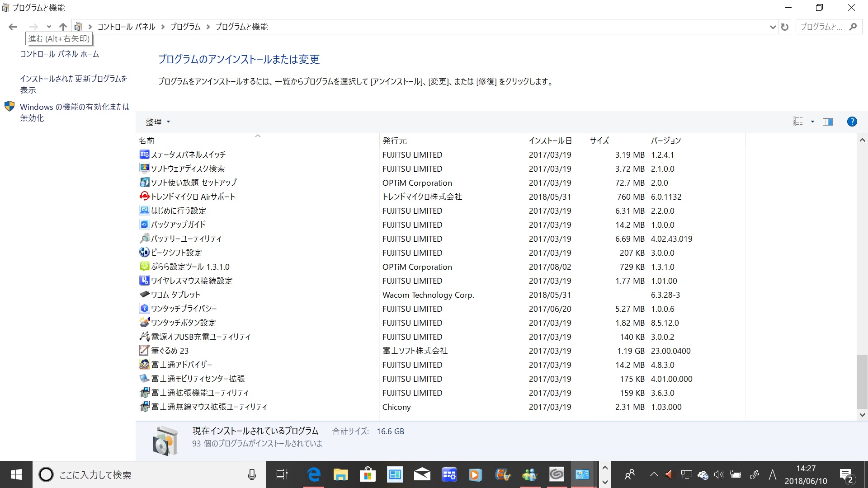The height and width of the screenshot is (488, 868).
Task: Open the view options dropdown arrow
Action: [812, 122]
